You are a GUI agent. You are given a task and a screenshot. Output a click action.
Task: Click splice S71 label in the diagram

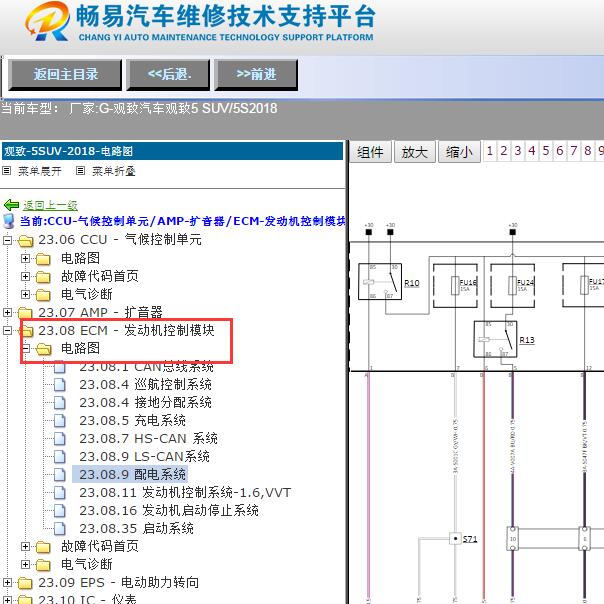coord(470,539)
